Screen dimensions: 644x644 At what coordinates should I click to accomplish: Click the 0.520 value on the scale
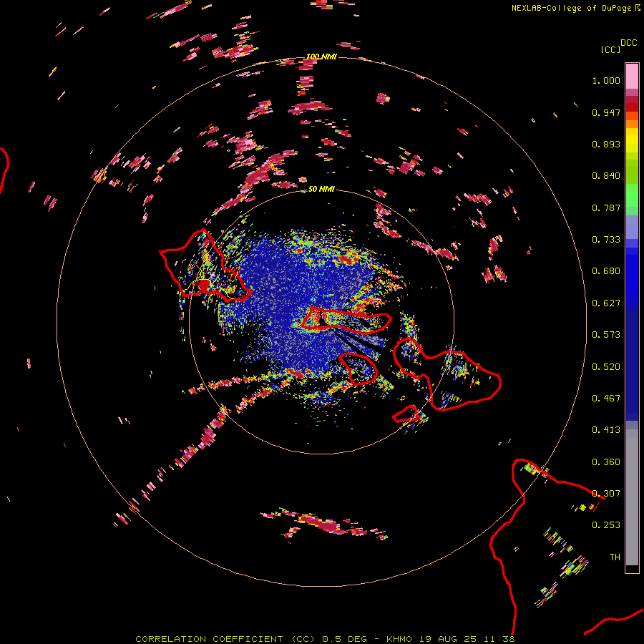pos(606,367)
